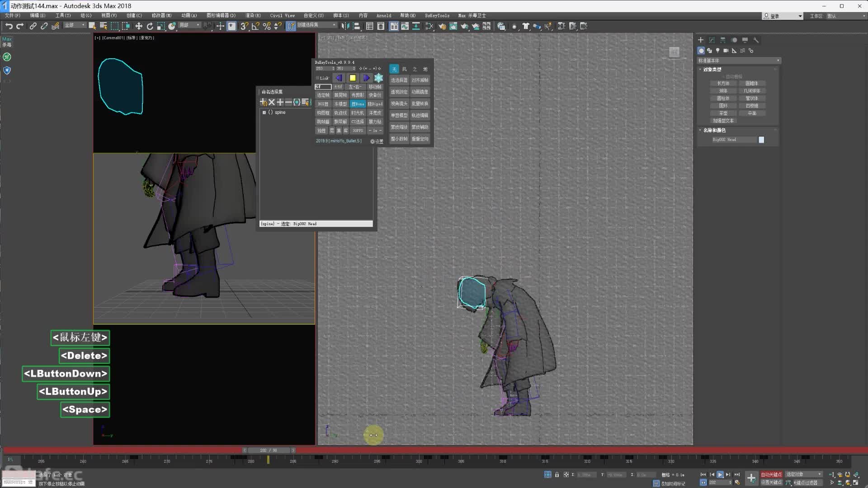
Task: Click the 长方体 box primitive button
Action: click(x=723, y=84)
